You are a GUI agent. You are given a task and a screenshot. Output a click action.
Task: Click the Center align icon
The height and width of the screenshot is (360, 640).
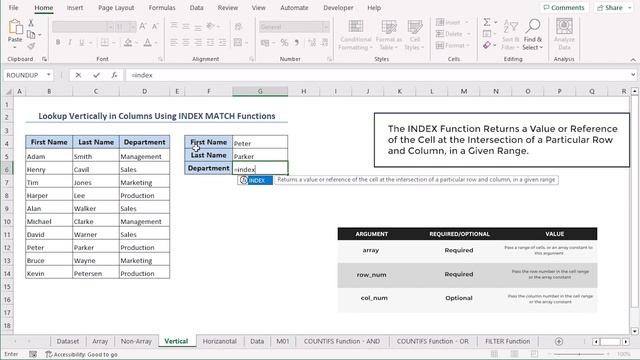[x=186, y=42]
